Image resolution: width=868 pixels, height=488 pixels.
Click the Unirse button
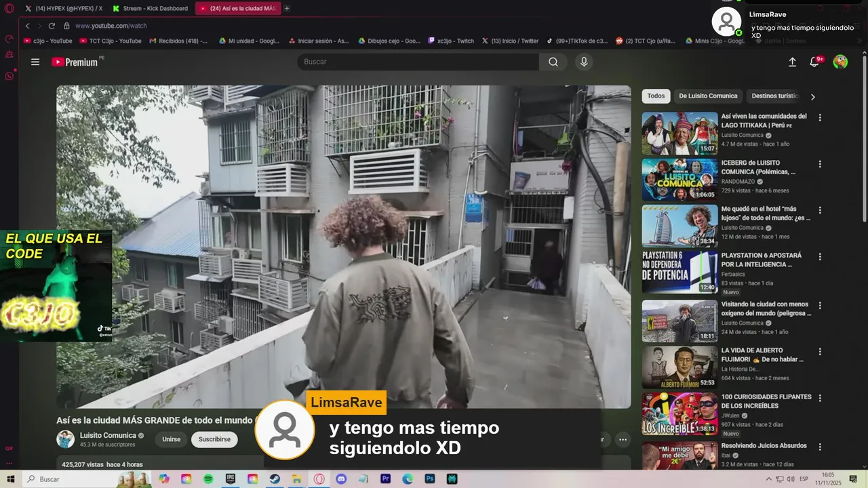click(x=172, y=439)
